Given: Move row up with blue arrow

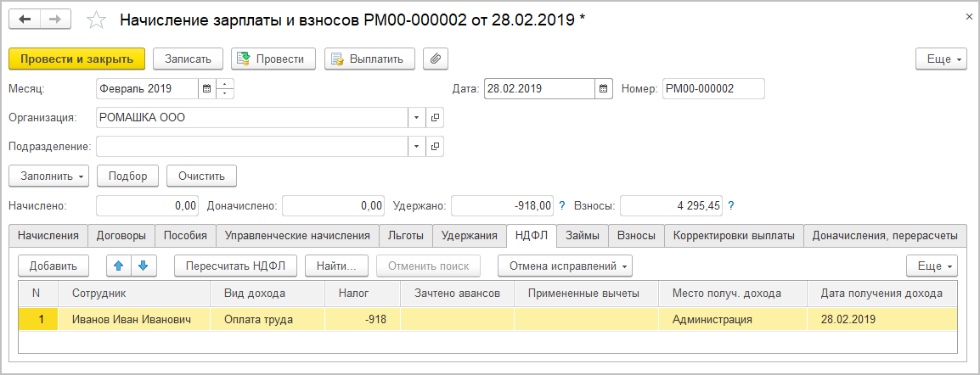Looking at the screenshot, I should click(118, 266).
